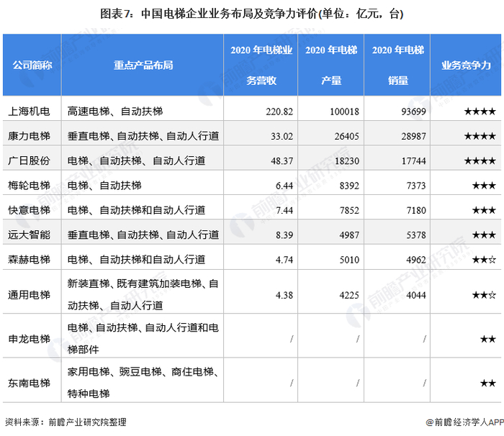The image size is (504, 436).
Task: Click sales value 4962
Action: pos(416,260)
